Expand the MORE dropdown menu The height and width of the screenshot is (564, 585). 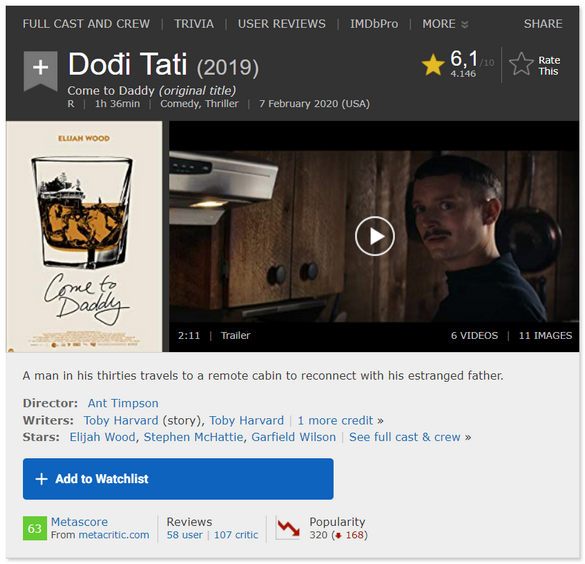point(445,24)
